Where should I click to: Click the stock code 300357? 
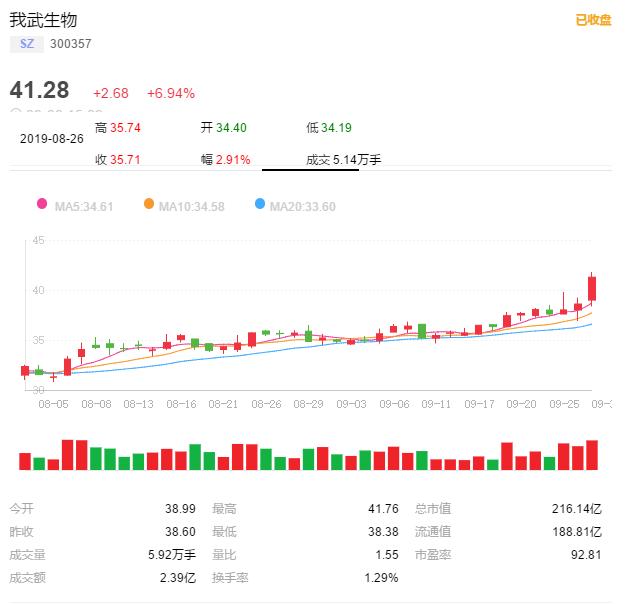click(70, 44)
